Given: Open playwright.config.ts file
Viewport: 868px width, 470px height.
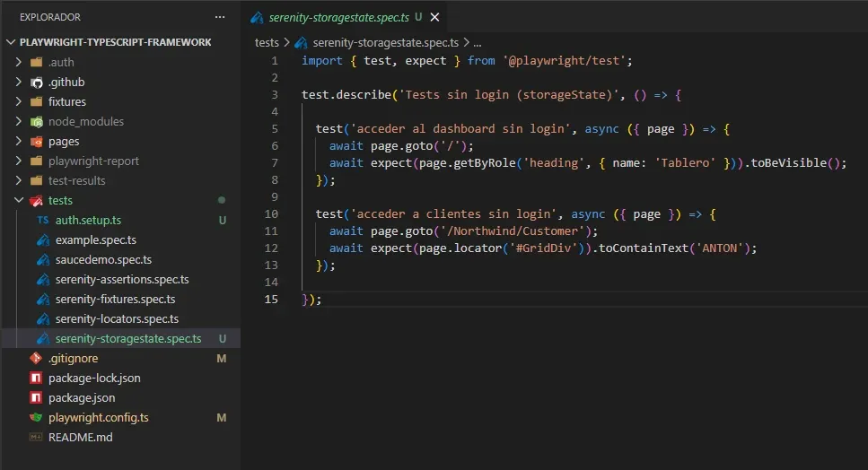Looking at the screenshot, I should (x=99, y=417).
